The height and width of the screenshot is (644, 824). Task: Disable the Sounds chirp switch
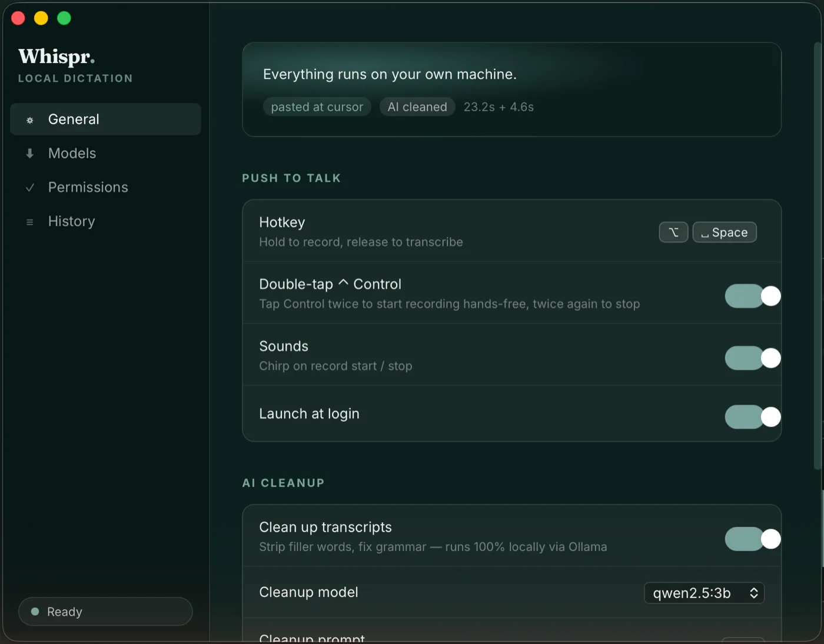coord(753,358)
